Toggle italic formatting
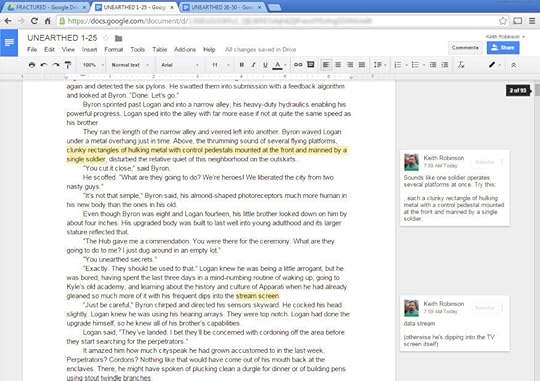Screen dimensions: 540x381 click(253, 65)
